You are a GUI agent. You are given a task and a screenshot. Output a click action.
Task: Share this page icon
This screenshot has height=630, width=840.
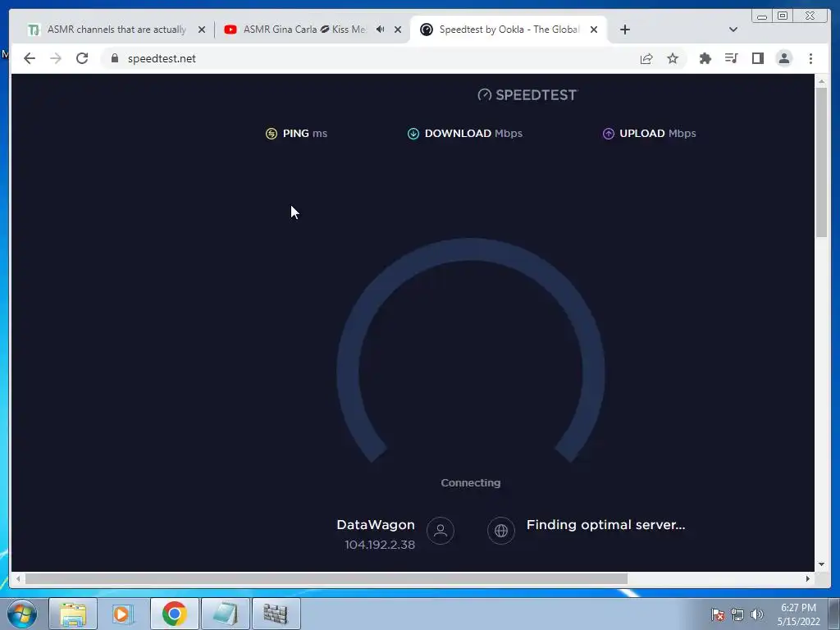pyautogui.click(x=646, y=58)
